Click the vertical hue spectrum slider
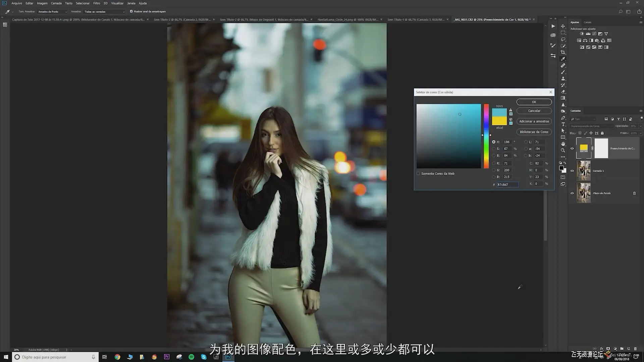The height and width of the screenshot is (362, 644). coord(486,136)
